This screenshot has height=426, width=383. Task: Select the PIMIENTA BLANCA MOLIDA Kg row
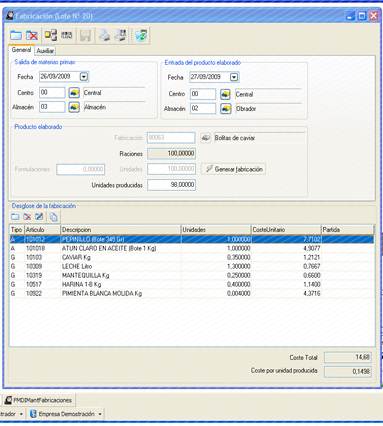click(x=192, y=293)
